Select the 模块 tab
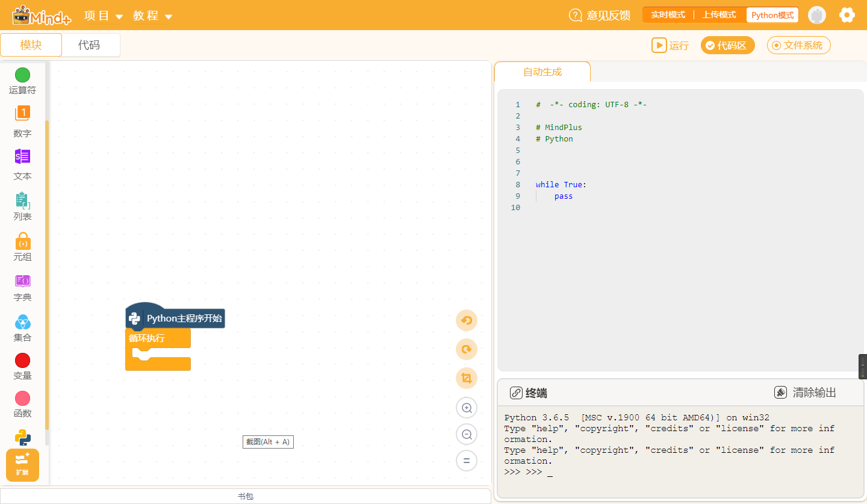The image size is (867, 504). pos(31,45)
